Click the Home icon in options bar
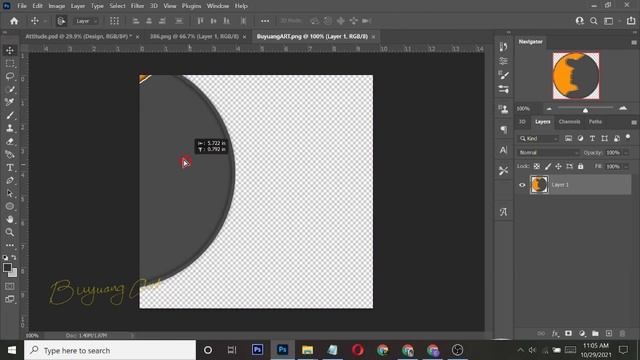 pyautogui.click(x=14, y=21)
